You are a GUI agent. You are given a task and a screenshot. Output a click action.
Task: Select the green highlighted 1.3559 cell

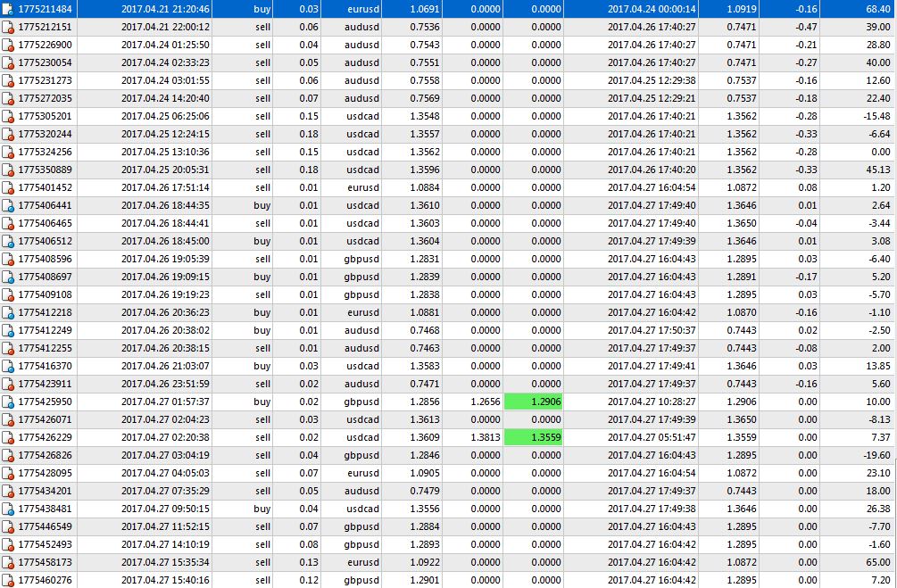533,437
